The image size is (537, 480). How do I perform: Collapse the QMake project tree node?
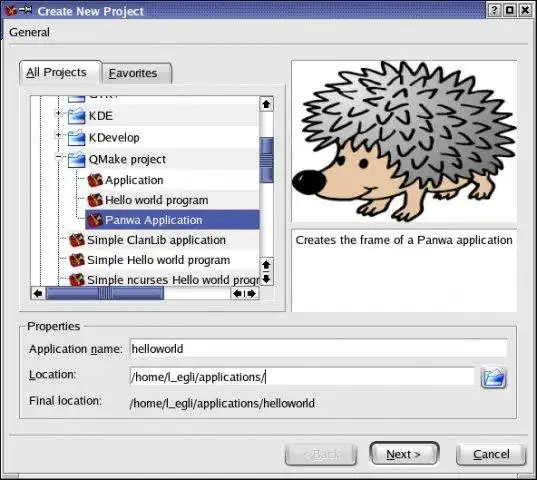59,157
